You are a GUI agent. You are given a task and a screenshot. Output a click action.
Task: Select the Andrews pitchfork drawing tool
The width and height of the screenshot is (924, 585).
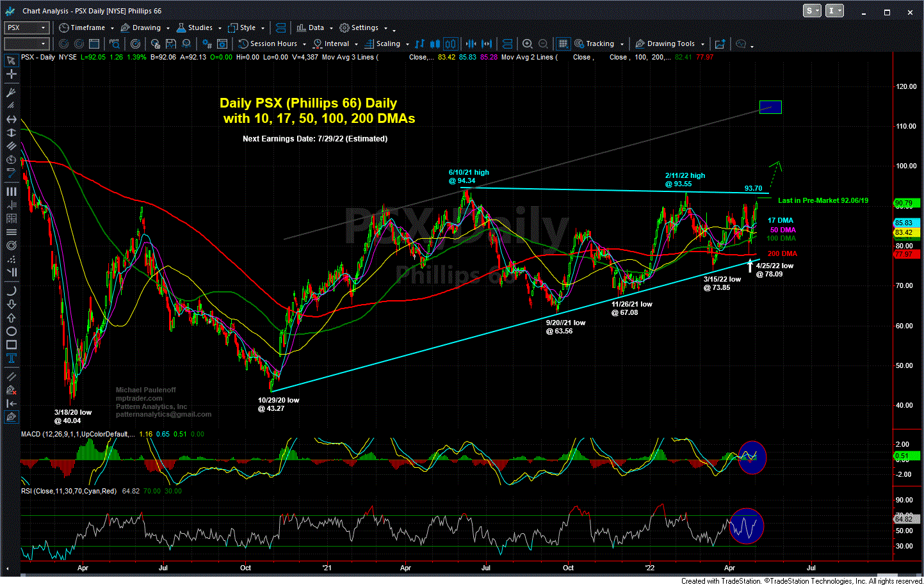click(11, 93)
